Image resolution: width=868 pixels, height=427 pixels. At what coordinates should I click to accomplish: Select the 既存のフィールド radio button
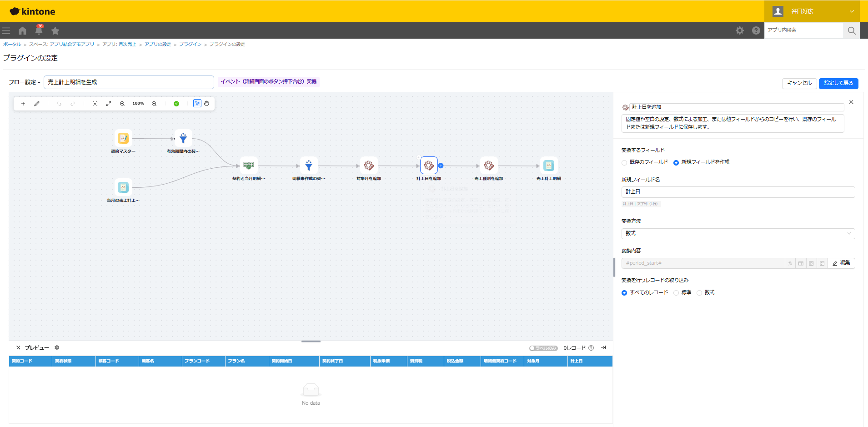pos(624,163)
